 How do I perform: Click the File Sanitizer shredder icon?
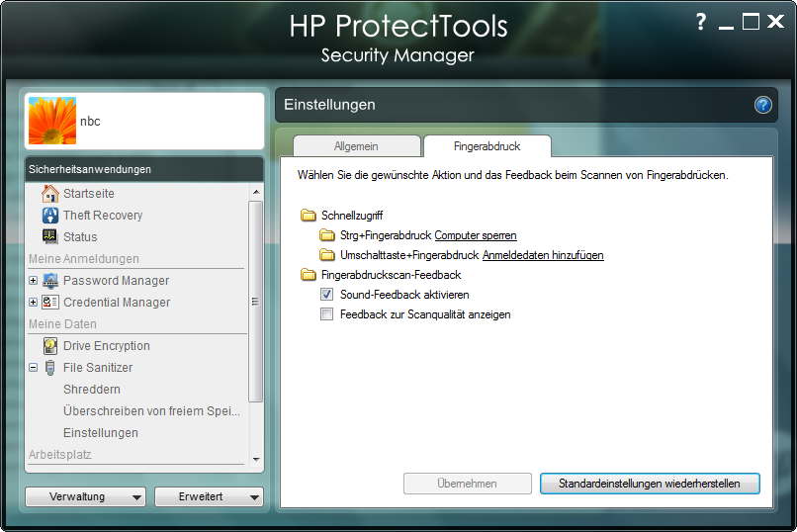pos(49,368)
